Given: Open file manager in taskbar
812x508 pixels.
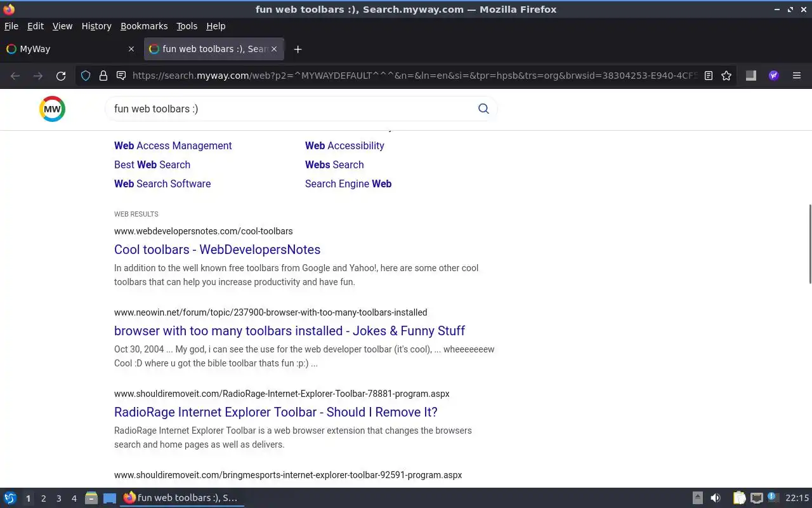Looking at the screenshot, I should [x=91, y=498].
